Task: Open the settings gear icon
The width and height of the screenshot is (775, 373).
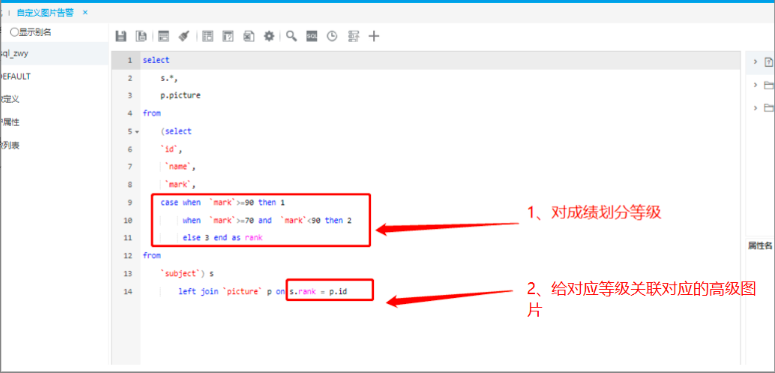Action: [x=269, y=36]
